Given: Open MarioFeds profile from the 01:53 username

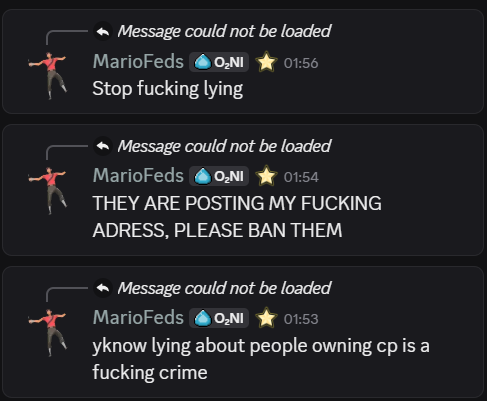Looking at the screenshot, I should [138, 318].
